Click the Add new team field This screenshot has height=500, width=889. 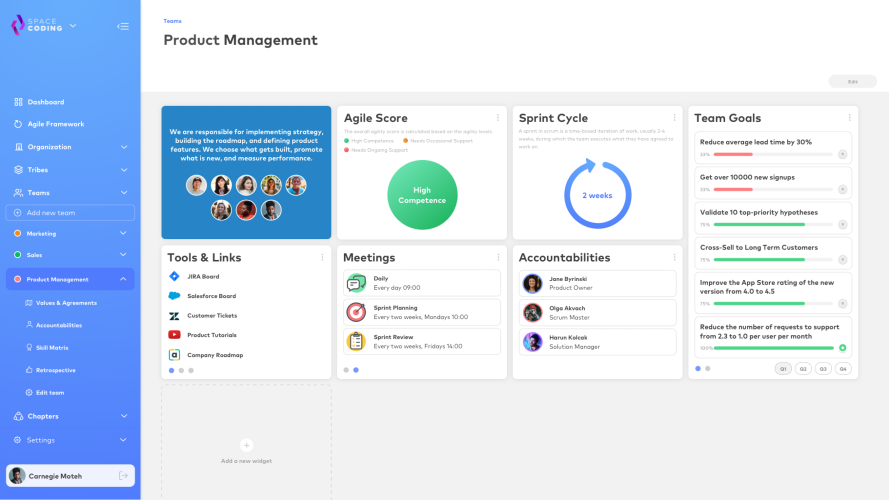[70, 213]
